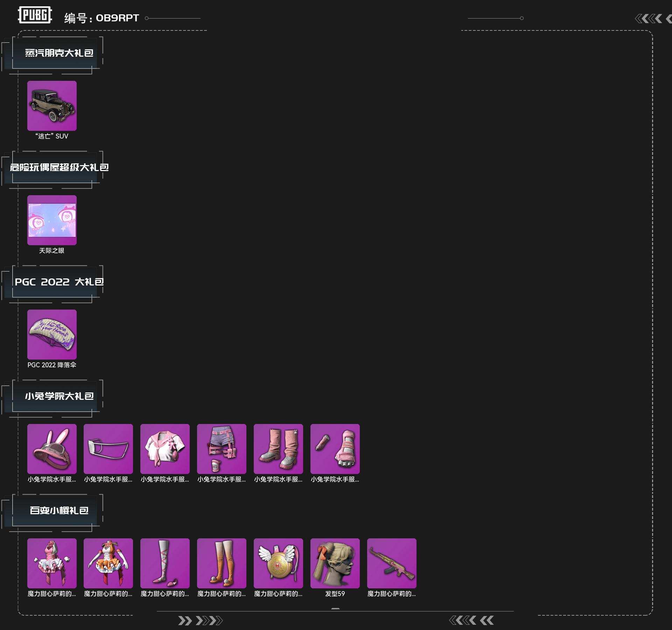Select the pink AKM weapon skin
672x630 pixels.
pyautogui.click(x=392, y=563)
